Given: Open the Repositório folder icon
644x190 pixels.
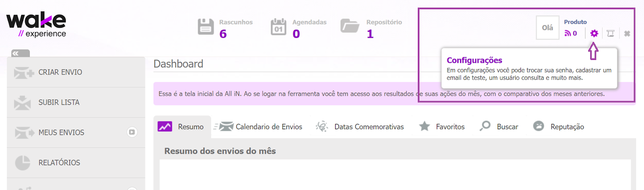Looking at the screenshot, I should pyautogui.click(x=350, y=26).
